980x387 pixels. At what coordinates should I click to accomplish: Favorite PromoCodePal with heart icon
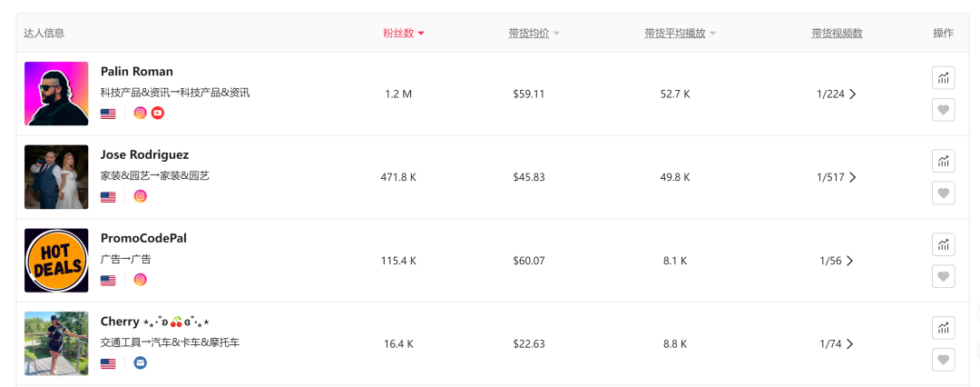(944, 276)
